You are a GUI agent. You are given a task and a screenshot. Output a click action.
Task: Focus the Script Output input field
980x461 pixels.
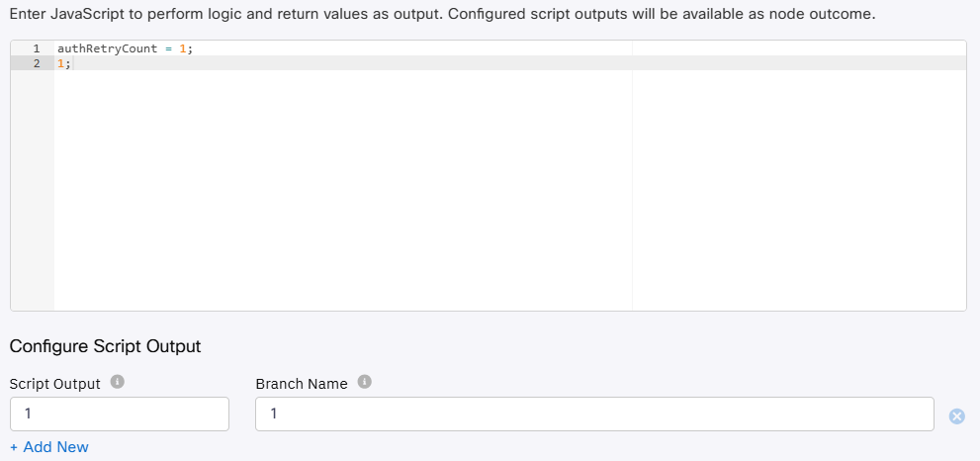[x=119, y=415]
